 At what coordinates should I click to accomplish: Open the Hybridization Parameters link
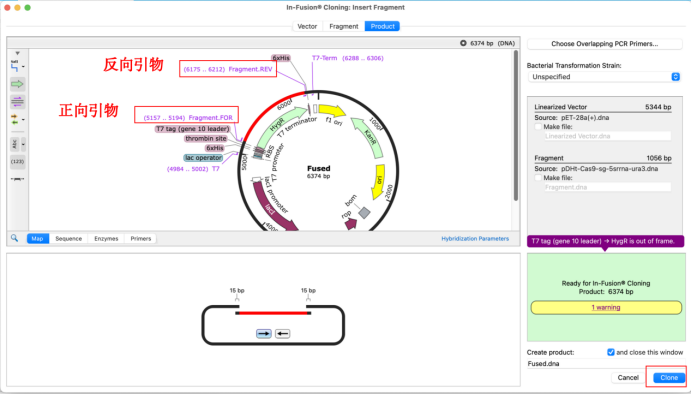pyautogui.click(x=475, y=238)
